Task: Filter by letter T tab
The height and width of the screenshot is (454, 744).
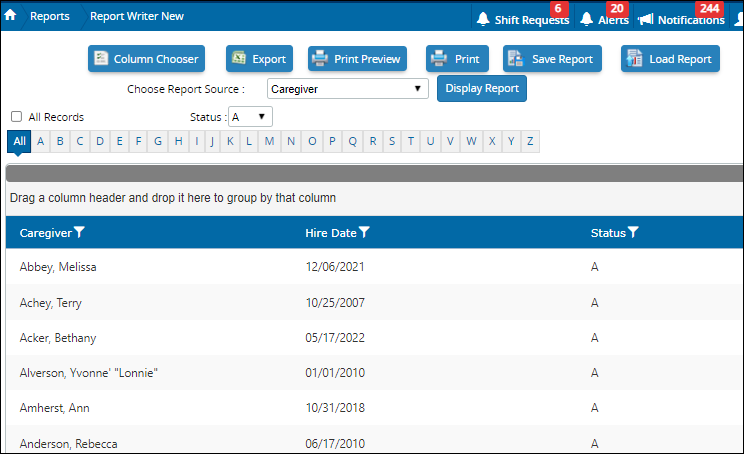Action: [410, 141]
